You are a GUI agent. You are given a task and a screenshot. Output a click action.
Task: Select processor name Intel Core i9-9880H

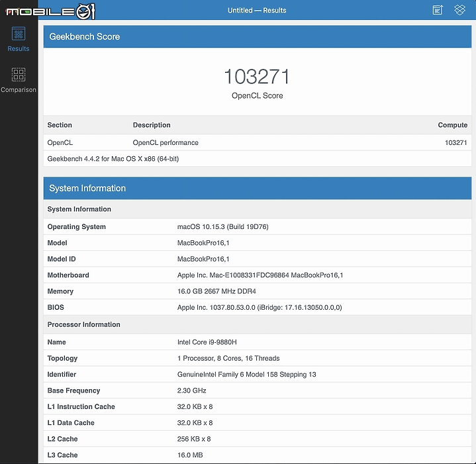tap(207, 342)
